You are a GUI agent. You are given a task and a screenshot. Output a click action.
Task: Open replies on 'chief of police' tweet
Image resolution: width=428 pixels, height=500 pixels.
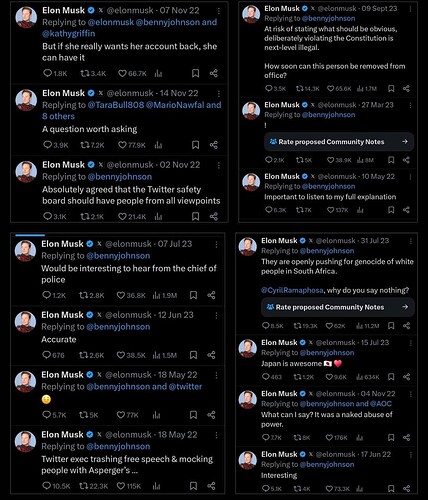54,295
